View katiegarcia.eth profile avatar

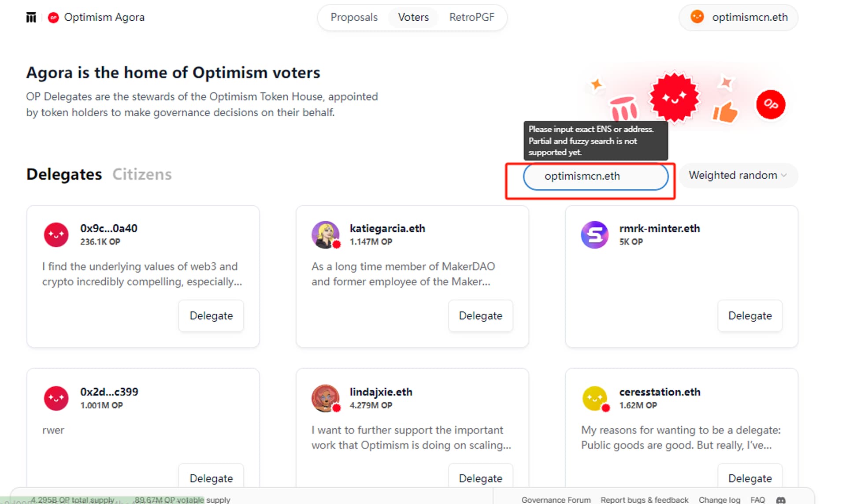coord(326,235)
